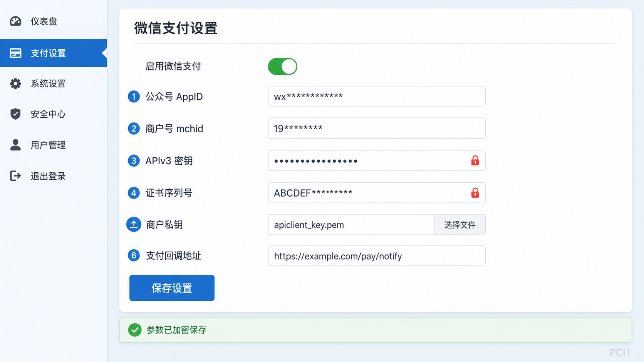Click the user management person icon
The image size is (644, 362).
(15, 145)
